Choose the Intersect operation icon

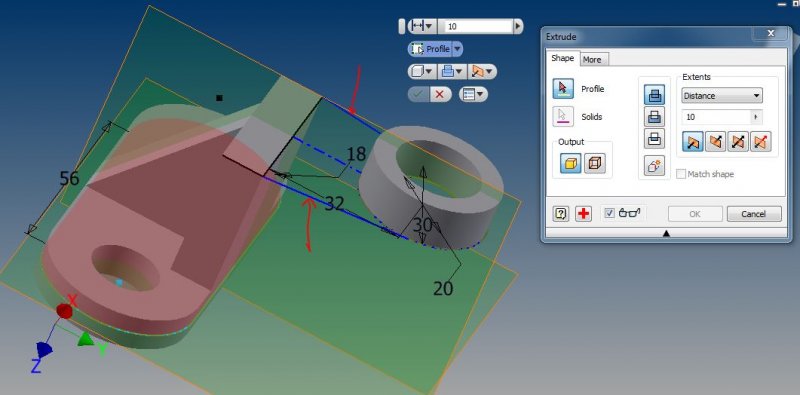[654, 139]
